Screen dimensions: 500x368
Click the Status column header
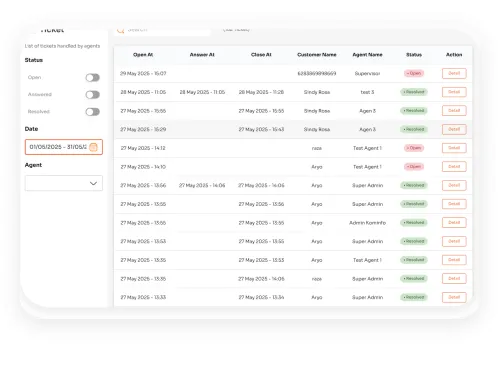coord(414,55)
